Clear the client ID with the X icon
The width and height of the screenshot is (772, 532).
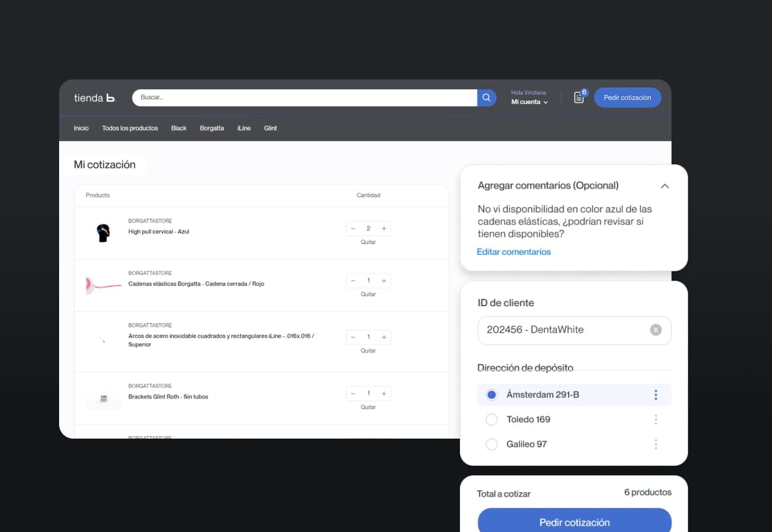click(x=656, y=330)
